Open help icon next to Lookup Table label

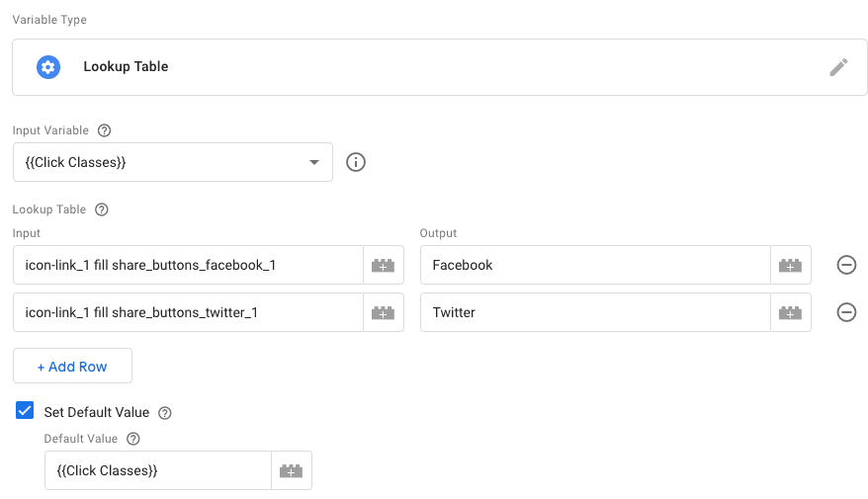pyautogui.click(x=101, y=209)
